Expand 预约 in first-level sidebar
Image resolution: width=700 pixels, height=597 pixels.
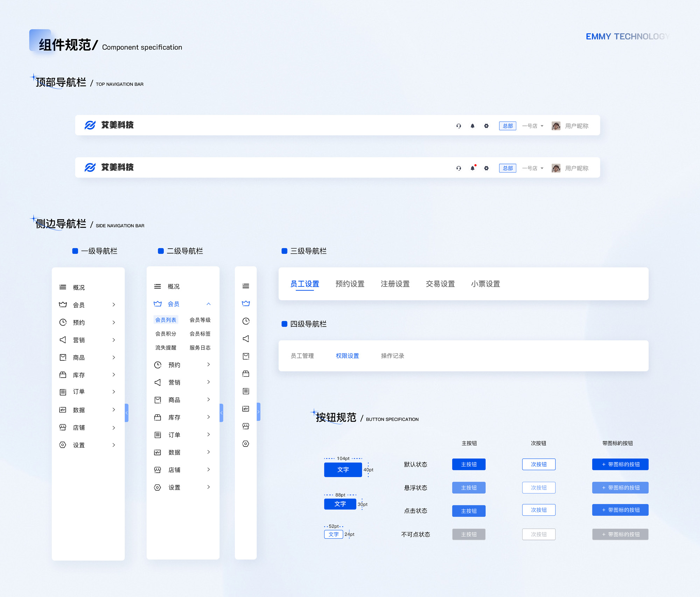[114, 322]
